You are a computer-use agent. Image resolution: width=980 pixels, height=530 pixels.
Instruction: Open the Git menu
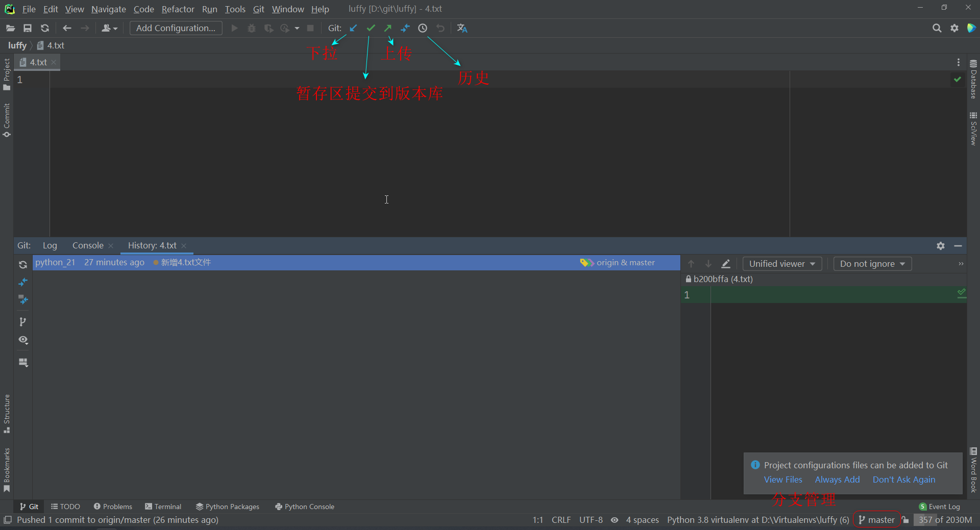click(x=259, y=9)
